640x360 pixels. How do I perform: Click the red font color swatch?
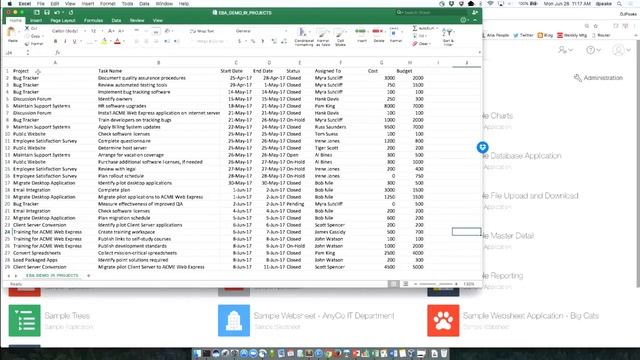118,41
